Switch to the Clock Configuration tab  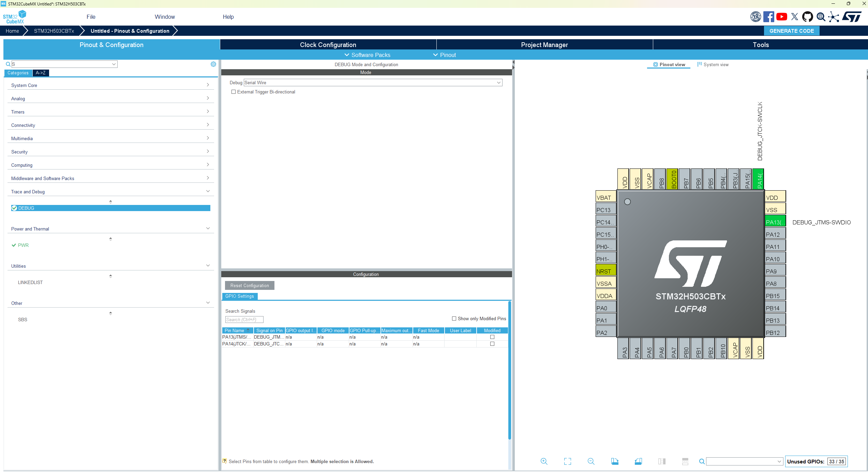click(328, 45)
